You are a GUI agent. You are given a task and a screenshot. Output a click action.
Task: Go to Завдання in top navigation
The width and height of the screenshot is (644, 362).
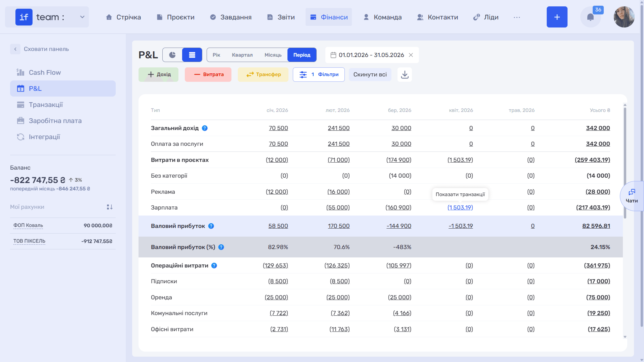click(x=231, y=17)
